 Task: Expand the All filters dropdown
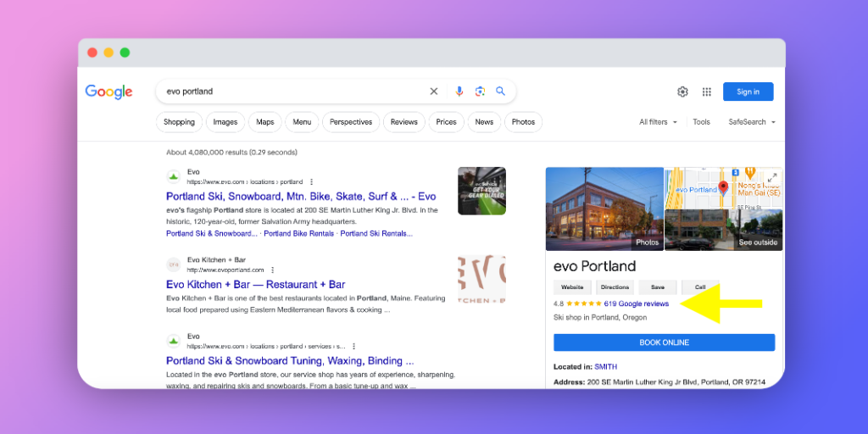coord(658,122)
